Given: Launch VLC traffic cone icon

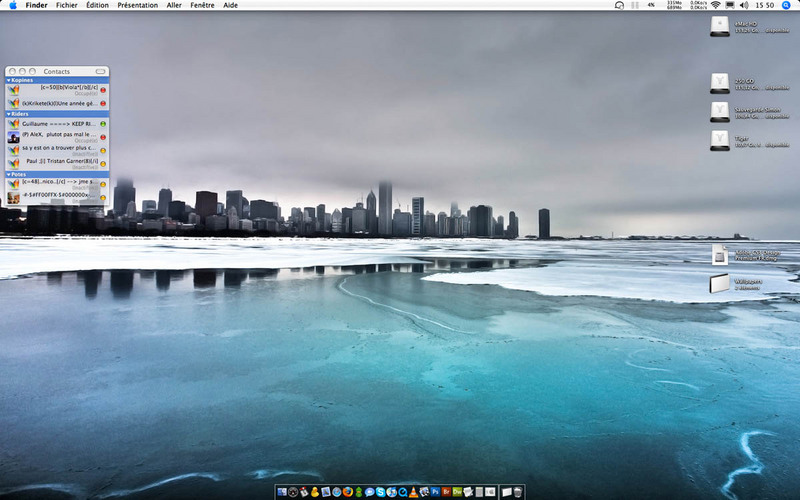Looking at the screenshot, I should point(413,492).
